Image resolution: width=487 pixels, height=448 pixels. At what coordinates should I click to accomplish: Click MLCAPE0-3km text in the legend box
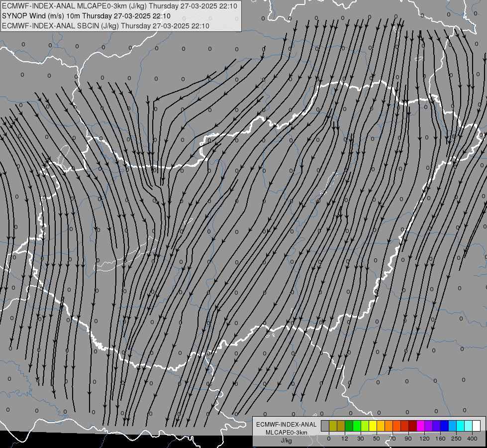[287, 433]
